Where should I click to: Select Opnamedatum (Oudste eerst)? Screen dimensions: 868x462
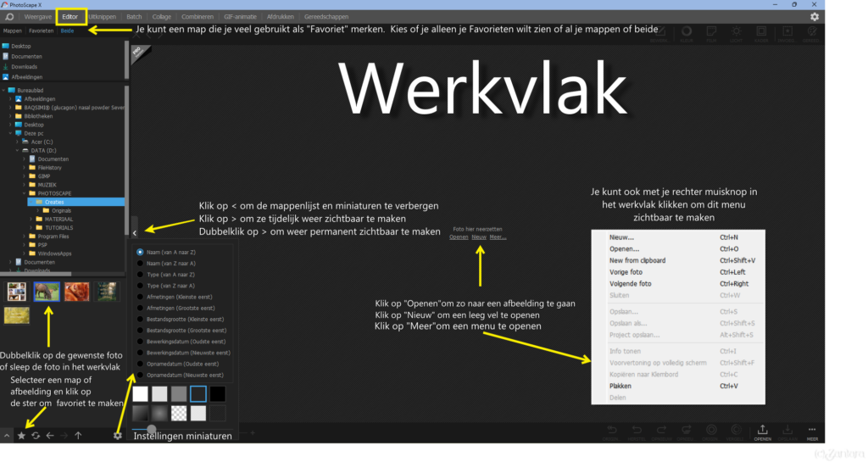(178, 364)
